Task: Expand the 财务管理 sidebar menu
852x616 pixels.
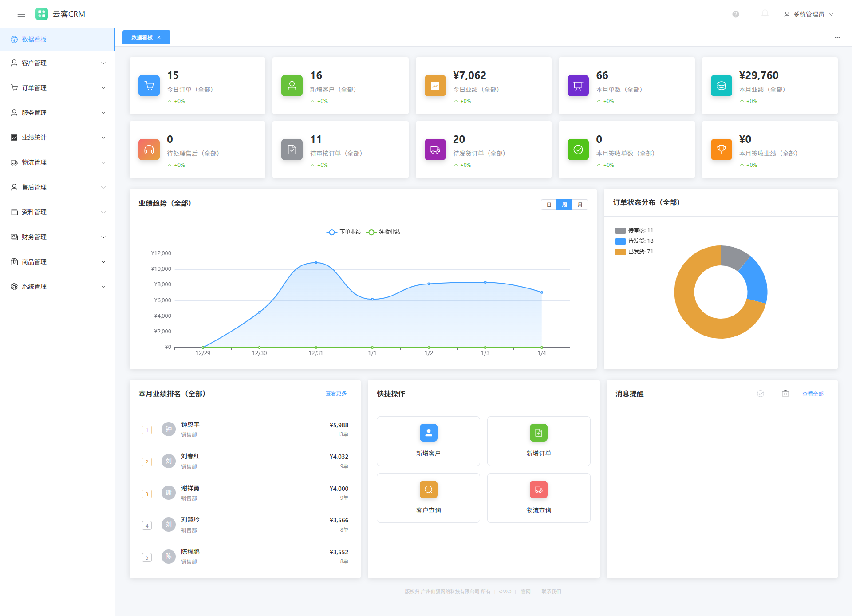Action: click(58, 237)
